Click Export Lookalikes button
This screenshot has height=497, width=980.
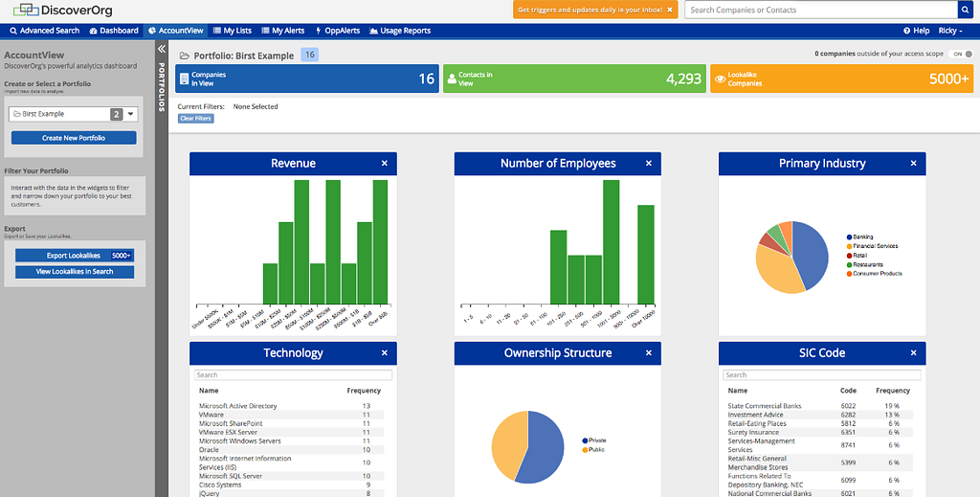pos(75,256)
